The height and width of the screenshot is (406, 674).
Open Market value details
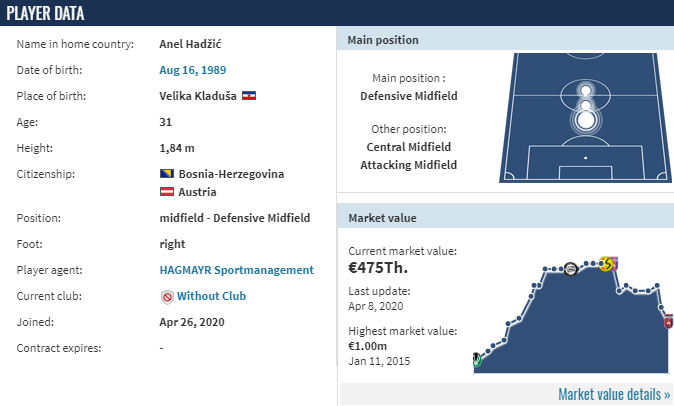[x=614, y=394]
